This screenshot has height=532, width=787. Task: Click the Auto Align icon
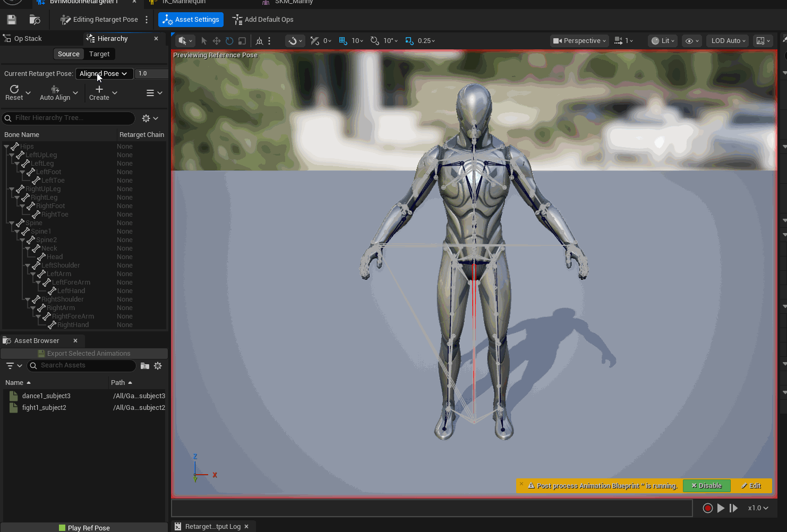tap(54, 91)
